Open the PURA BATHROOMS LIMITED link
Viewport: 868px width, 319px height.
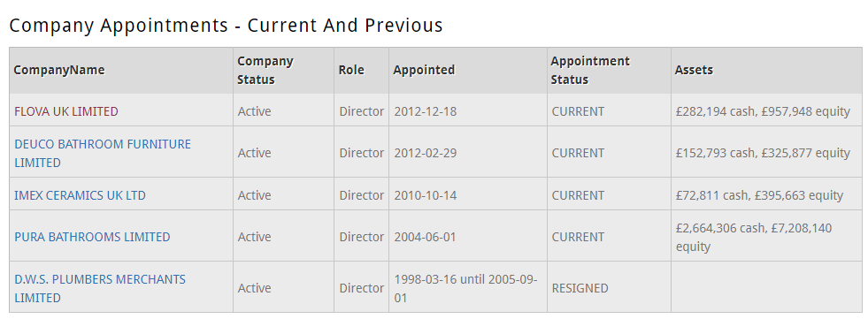click(x=92, y=237)
